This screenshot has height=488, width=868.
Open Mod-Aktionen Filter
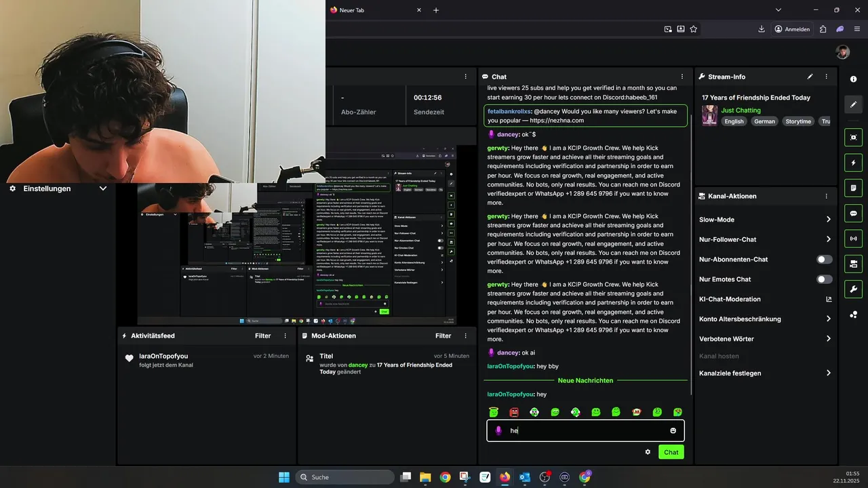tap(443, 335)
